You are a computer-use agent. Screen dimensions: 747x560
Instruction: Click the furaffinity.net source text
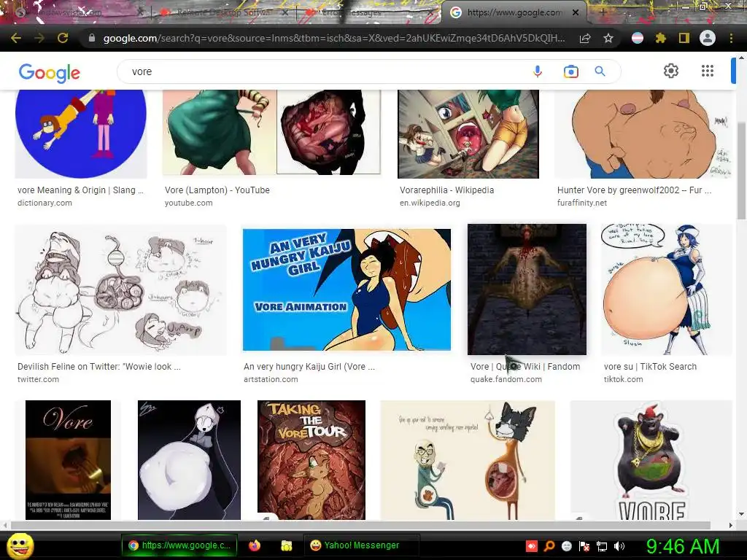click(x=582, y=203)
